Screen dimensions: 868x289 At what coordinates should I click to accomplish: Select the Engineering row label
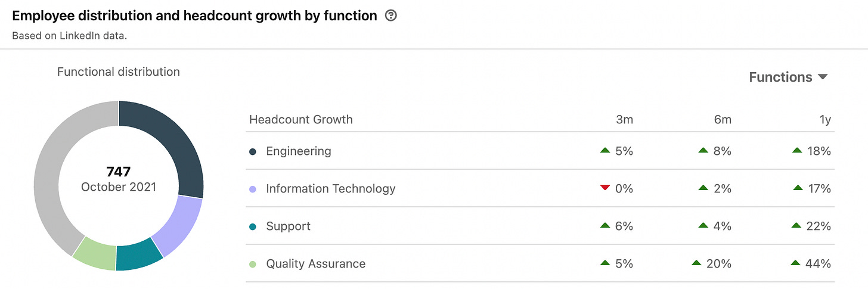click(299, 151)
